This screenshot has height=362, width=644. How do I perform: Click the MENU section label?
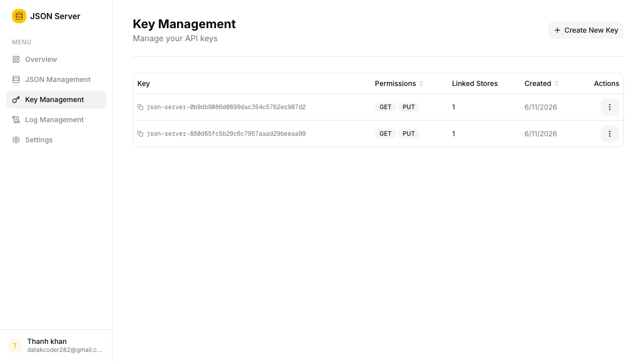click(x=22, y=42)
